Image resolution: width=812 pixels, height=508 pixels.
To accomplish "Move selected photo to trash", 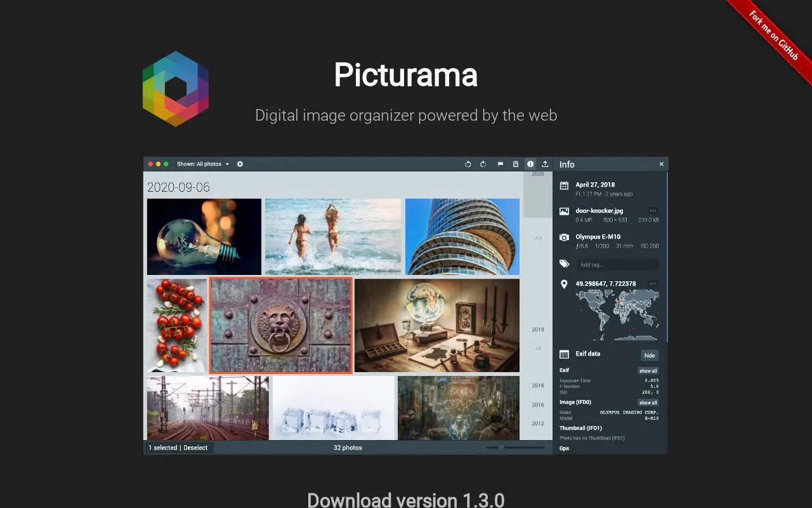I will (516, 164).
